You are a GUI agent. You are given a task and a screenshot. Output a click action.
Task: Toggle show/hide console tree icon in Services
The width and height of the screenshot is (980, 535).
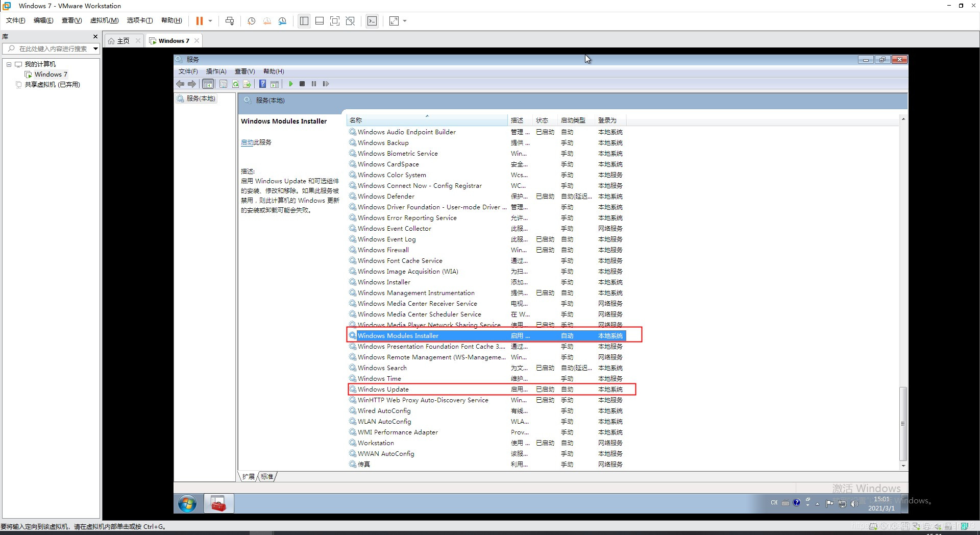coord(208,84)
